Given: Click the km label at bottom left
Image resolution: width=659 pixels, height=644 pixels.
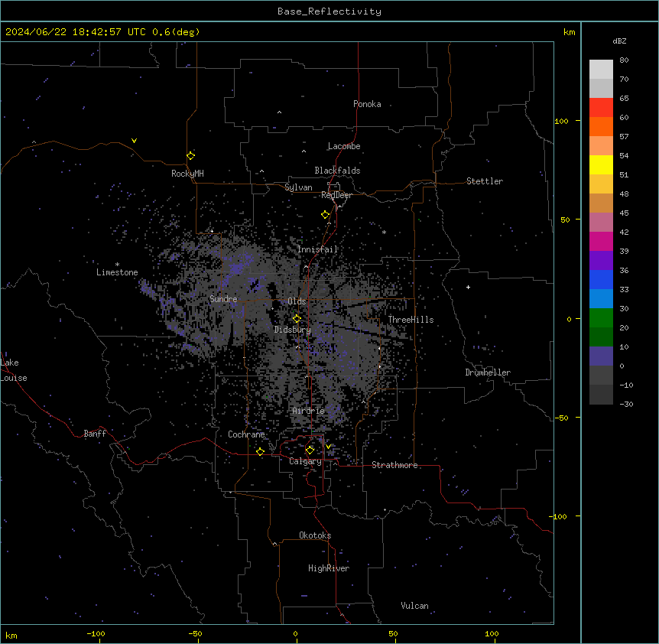Looking at the screenshot, I should (x=11, y=635).
